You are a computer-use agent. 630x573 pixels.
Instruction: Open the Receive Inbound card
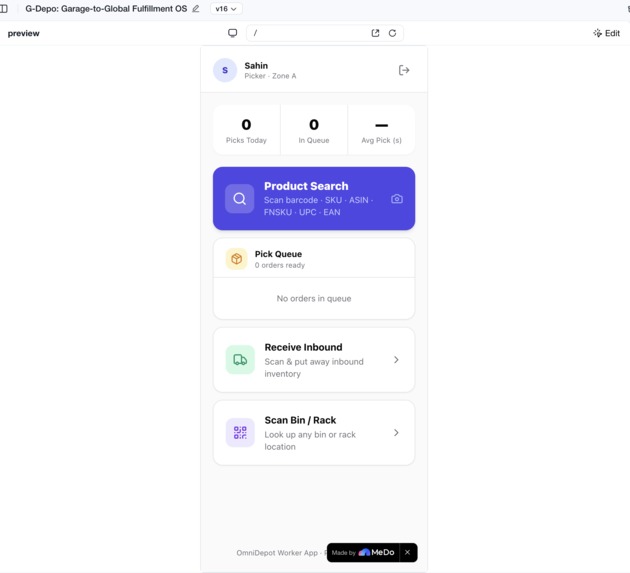tap(314, 360)
